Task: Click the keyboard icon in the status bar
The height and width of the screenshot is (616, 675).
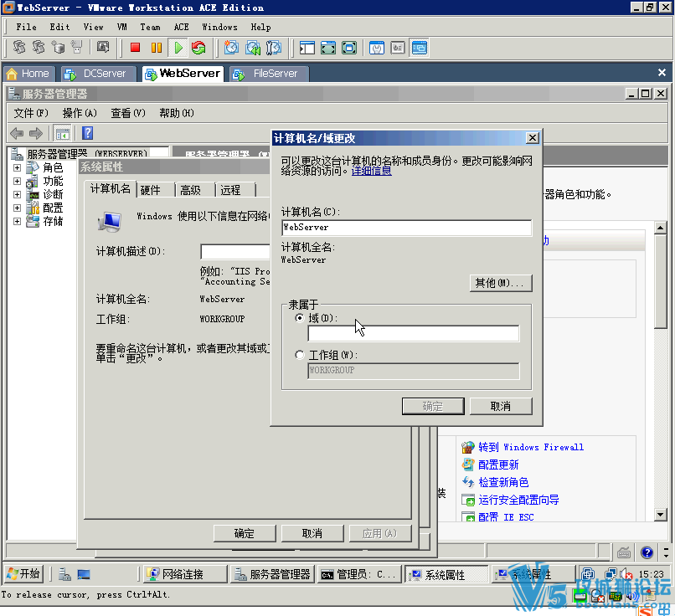Action: [x=624, y=552]
